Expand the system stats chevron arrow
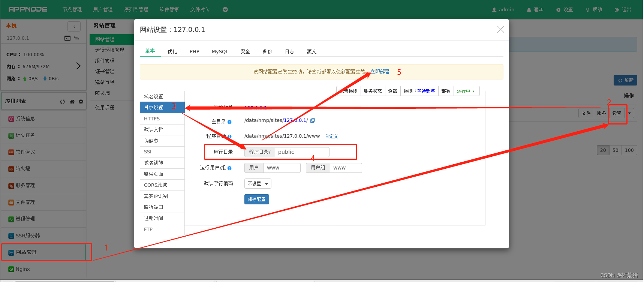 (x=78, y=66)
